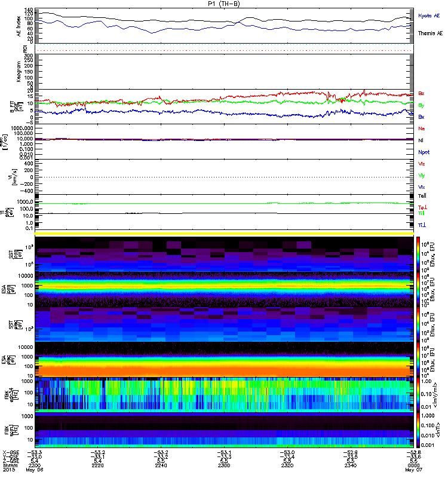Viewport: 448px width, 478px height.
Task: Click the ESA elec [eV] axis label
Action: pyautogui.click(x=8, y=360)
